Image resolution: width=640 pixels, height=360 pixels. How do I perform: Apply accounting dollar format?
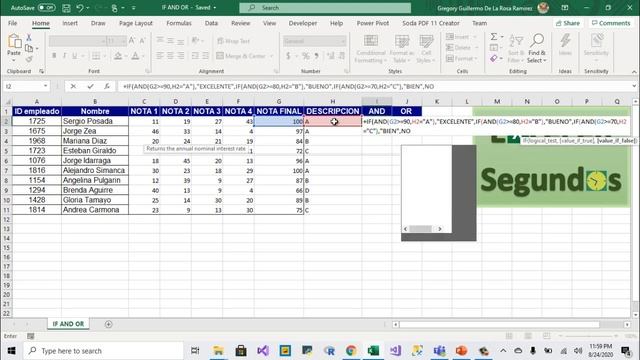point(288,56)
